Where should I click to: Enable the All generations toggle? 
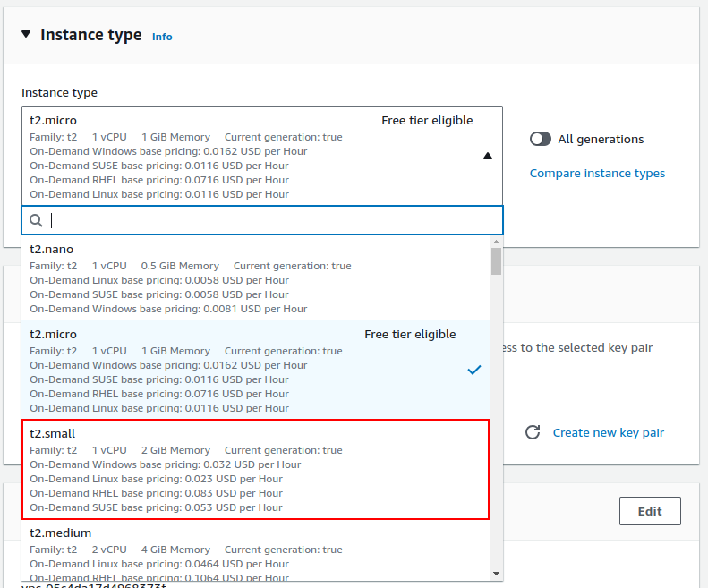(541, 139)
